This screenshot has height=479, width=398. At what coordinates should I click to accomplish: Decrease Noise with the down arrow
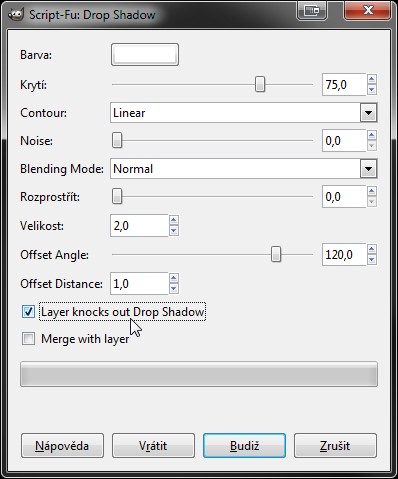pos(372,146)
